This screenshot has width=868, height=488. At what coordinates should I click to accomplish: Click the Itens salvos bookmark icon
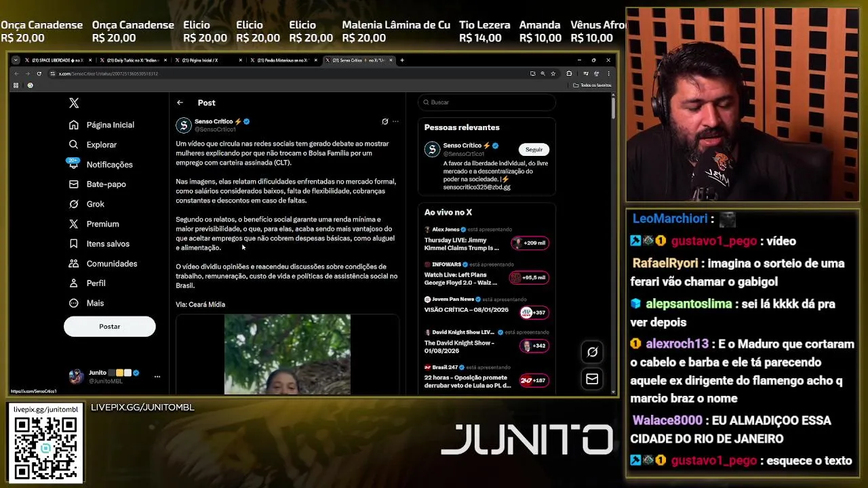(74, 243)
